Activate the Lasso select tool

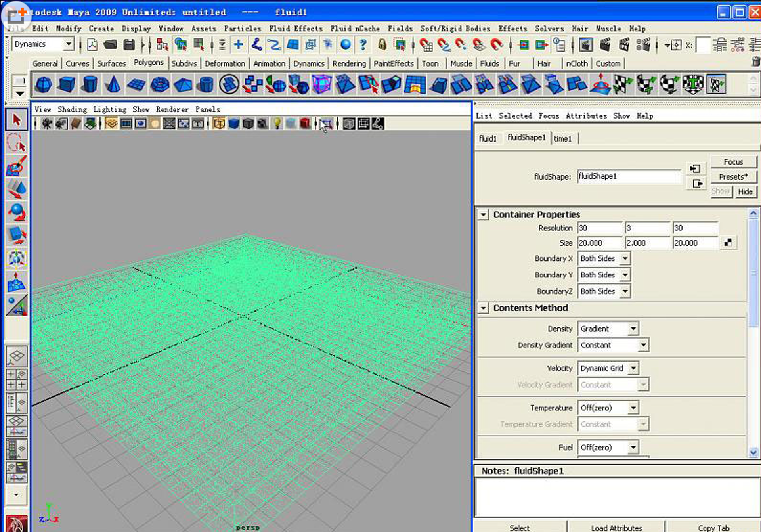pos(16,143)
